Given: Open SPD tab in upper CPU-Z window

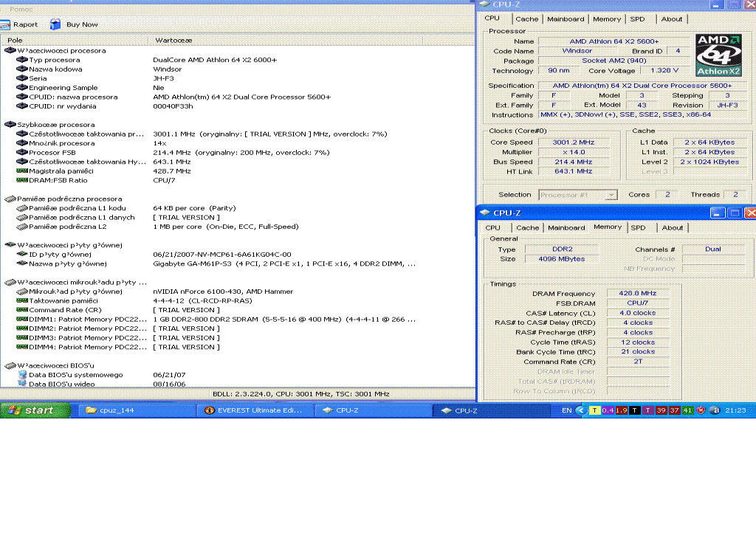Looking at the screenshot, I should pyautogui.click(x=637, y=18).
